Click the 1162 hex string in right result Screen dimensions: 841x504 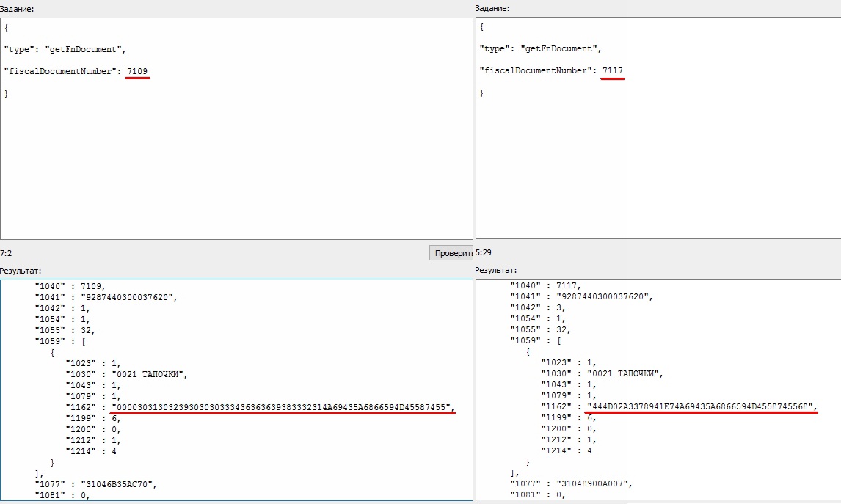pyautogui.click(x=701, y=407)
